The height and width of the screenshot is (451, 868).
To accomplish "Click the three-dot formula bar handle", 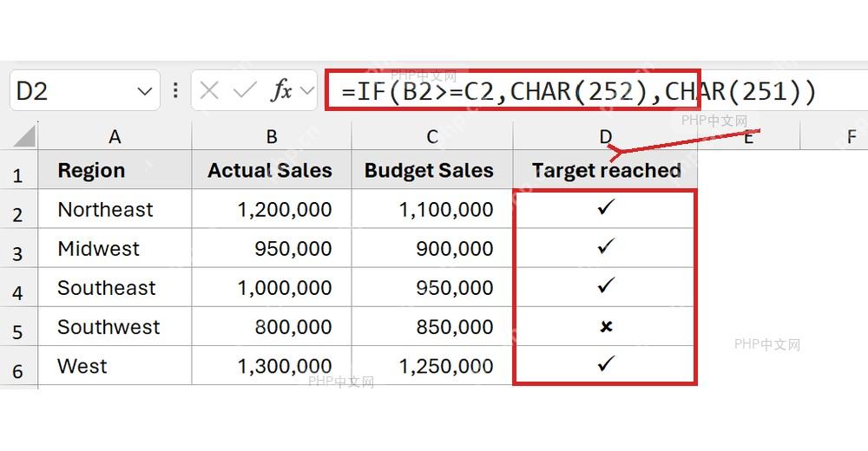I will [175, 90].
